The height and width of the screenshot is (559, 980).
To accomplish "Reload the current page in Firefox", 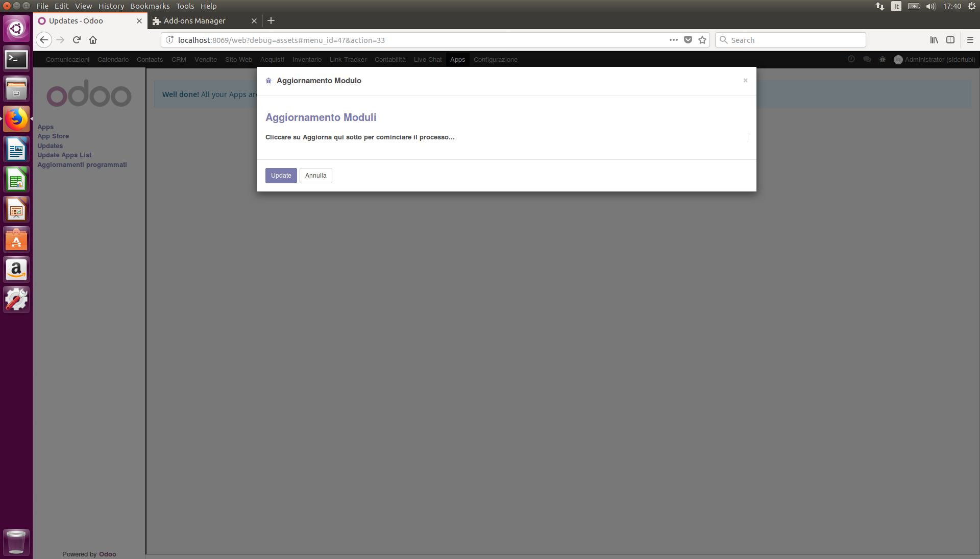I will (x=76, y=40).
